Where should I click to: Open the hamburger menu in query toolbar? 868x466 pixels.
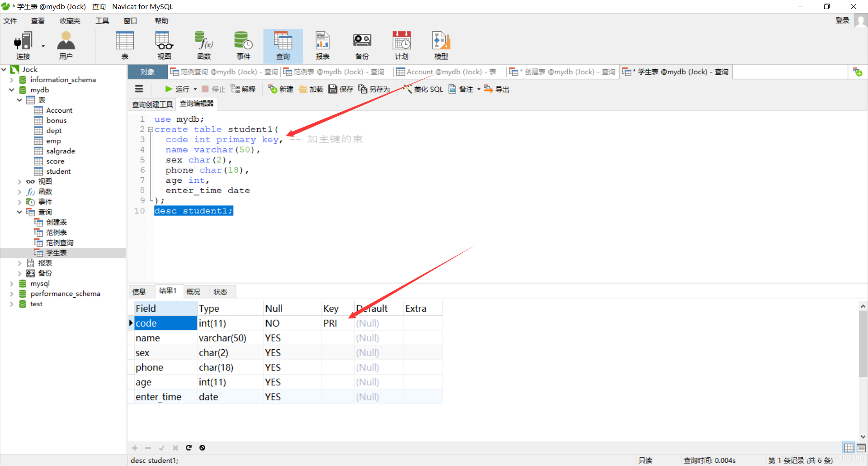139,89
